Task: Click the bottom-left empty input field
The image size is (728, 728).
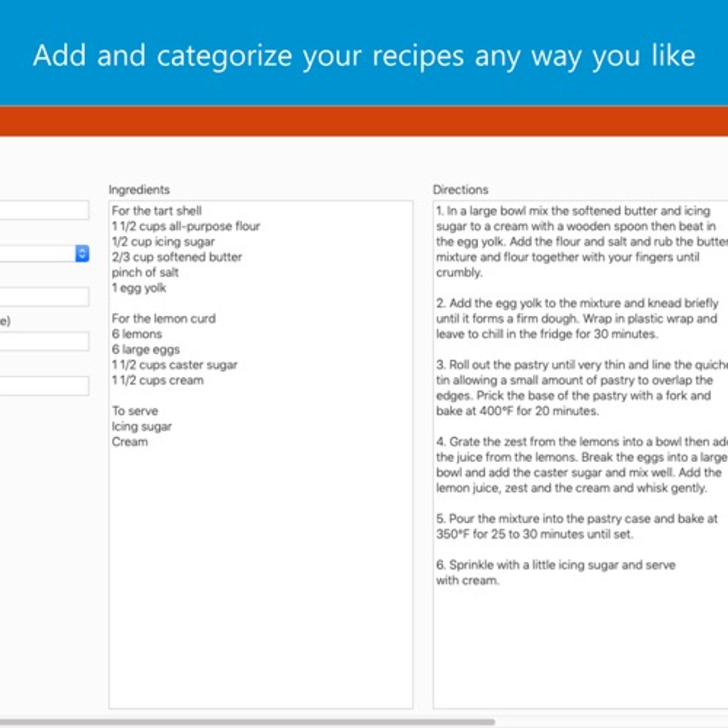Action: (43, 386)
